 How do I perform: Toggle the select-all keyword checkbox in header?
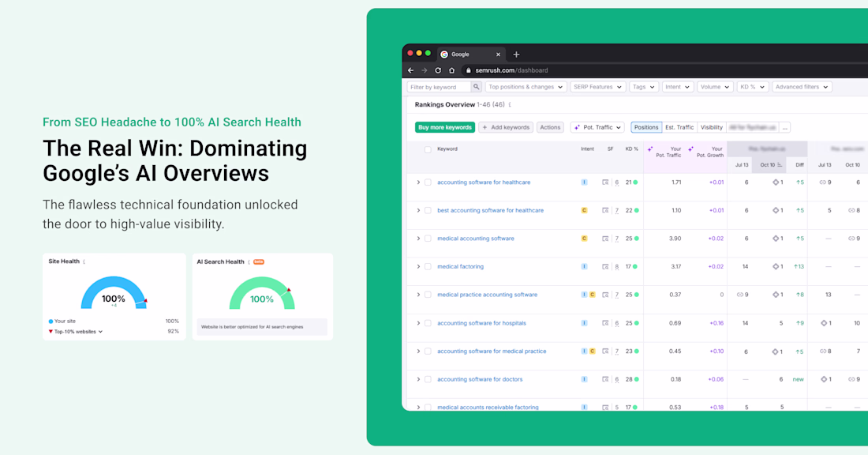(x=428, y=149)
